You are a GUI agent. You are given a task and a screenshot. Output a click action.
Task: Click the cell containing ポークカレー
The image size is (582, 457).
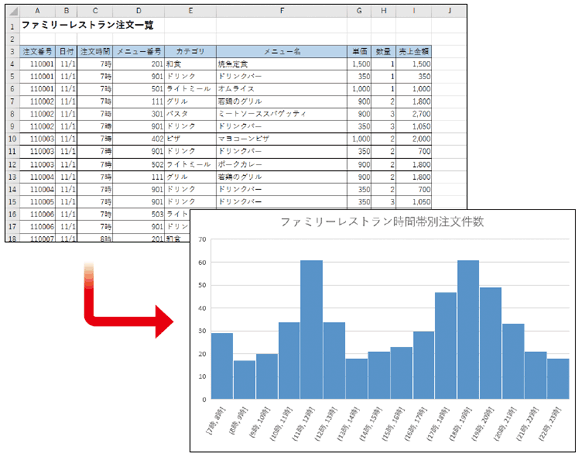(282, 164)
